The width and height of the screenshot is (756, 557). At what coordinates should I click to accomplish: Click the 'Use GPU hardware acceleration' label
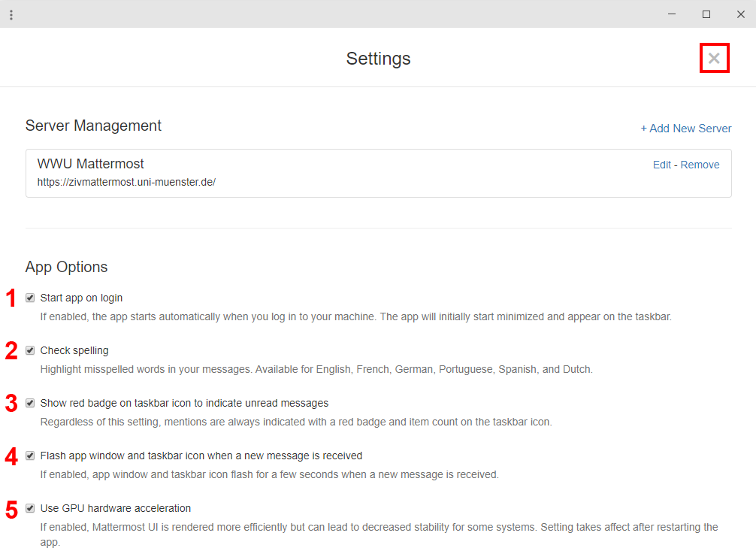coord(116,508)
